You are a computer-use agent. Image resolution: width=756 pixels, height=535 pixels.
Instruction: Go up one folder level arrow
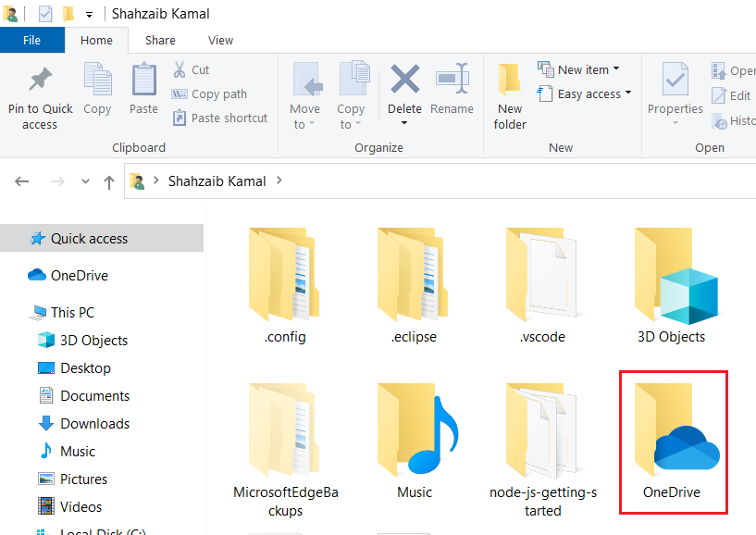click(109, 181)
